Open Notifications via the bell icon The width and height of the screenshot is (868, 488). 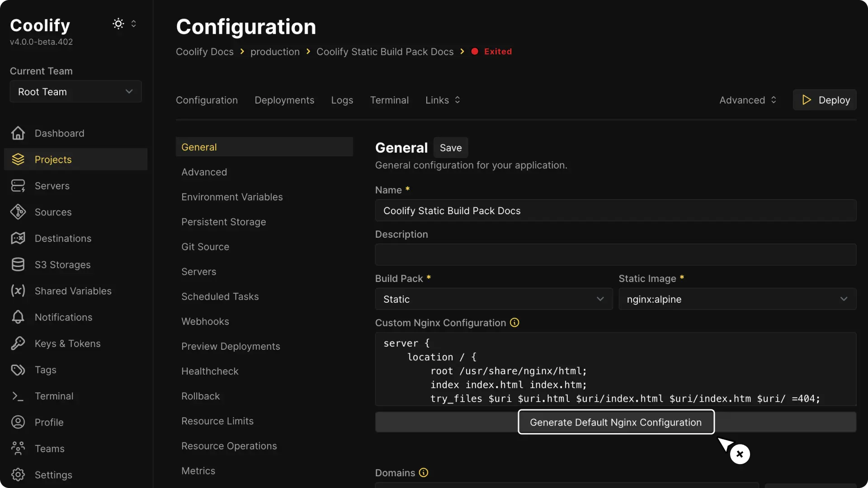coord(18,317)
